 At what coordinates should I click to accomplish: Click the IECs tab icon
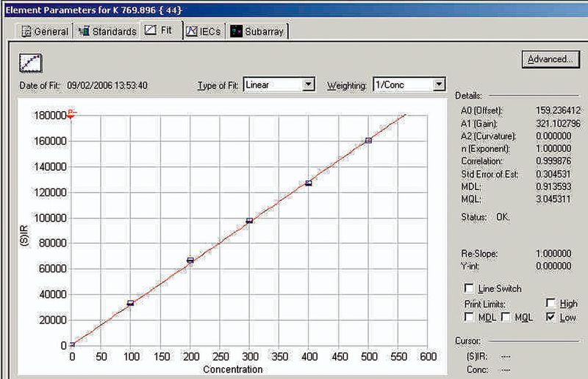(191, 31)
